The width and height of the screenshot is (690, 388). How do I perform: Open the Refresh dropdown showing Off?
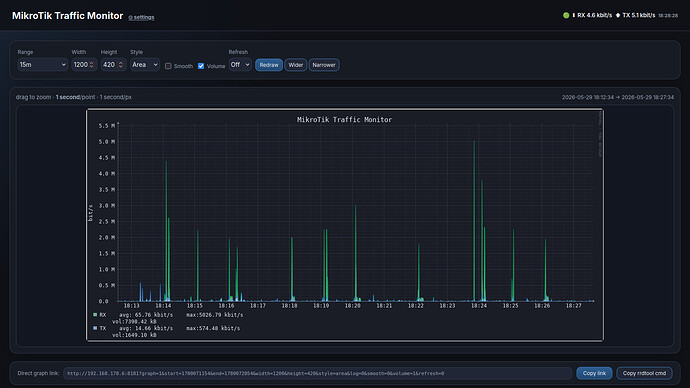[x=240, y=65]
